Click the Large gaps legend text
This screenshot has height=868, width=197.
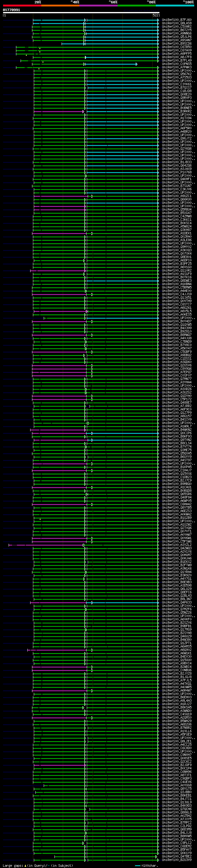click(x=38, y=865)
